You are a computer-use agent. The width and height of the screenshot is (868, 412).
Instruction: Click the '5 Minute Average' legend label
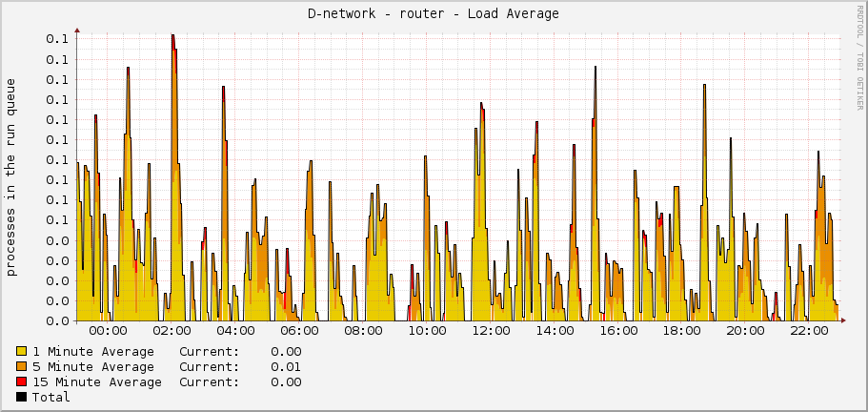tap(93, 366)
